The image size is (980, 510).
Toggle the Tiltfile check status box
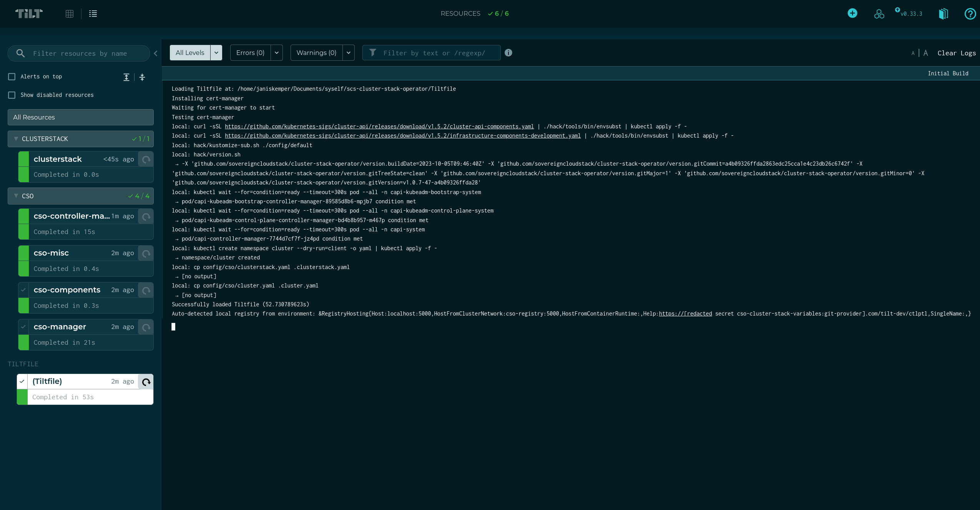[x=22, y=381]
